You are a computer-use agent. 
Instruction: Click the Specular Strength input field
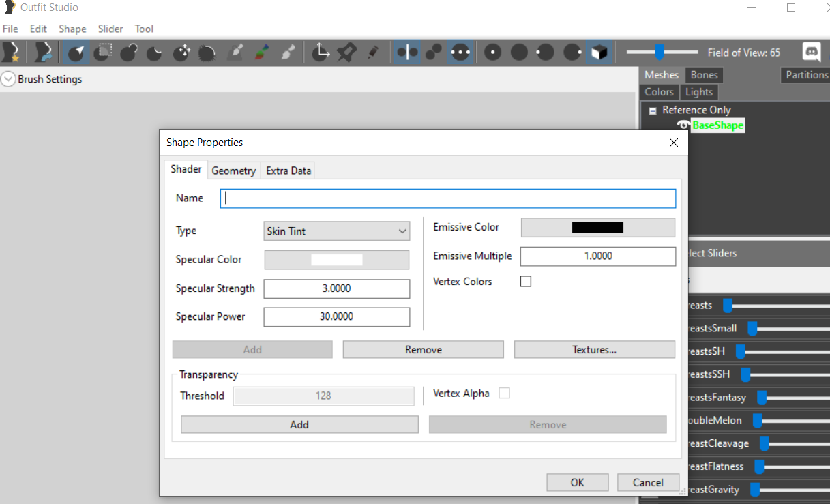[337, 288]
